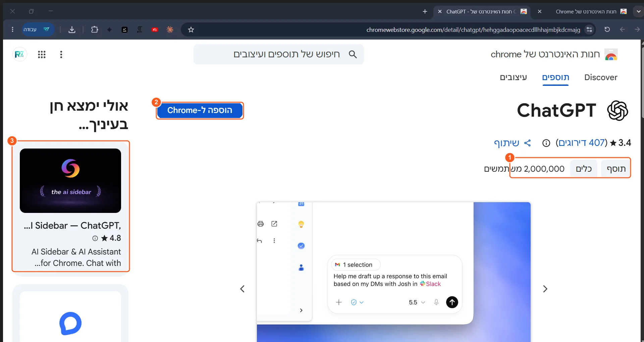Click the כלים category chip

pos(584,169)
